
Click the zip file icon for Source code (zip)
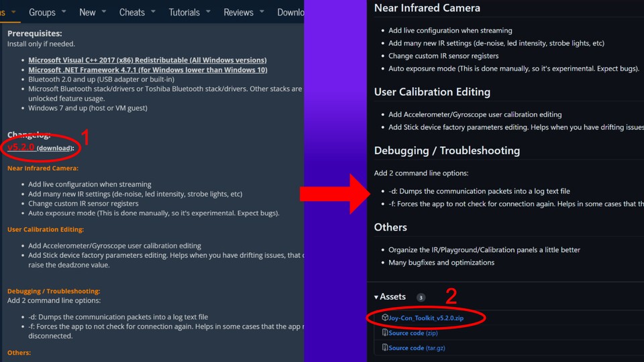[385, 333]
